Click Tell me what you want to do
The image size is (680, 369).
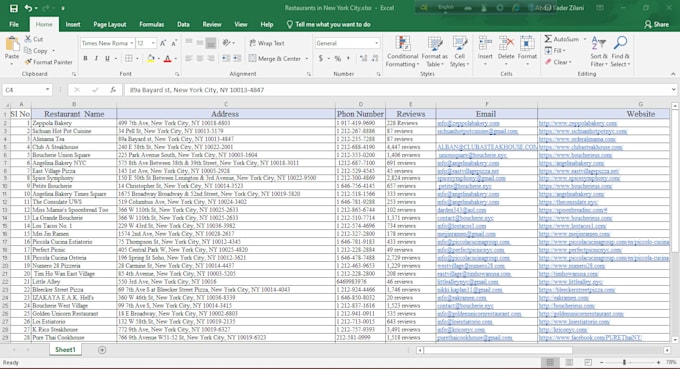tap(328, 24)
